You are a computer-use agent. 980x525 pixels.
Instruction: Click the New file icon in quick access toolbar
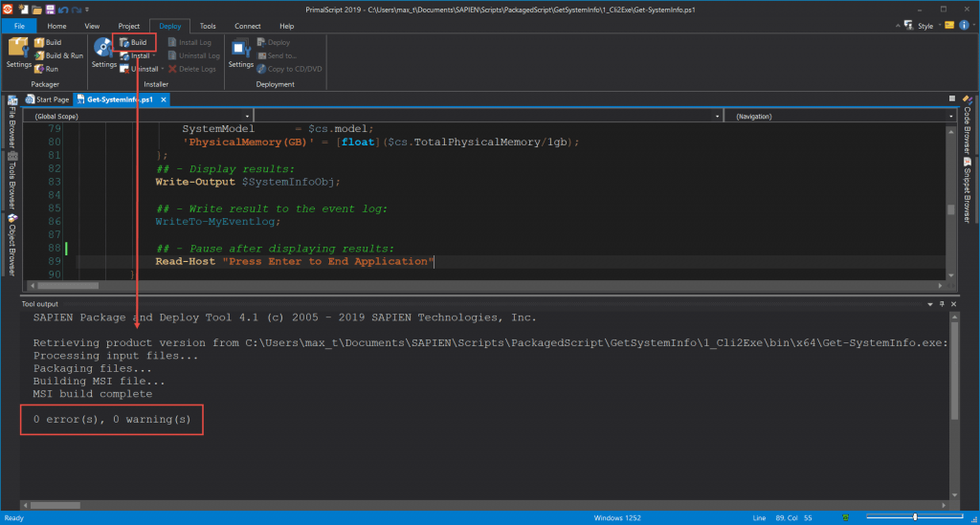(x=24, y=10)
